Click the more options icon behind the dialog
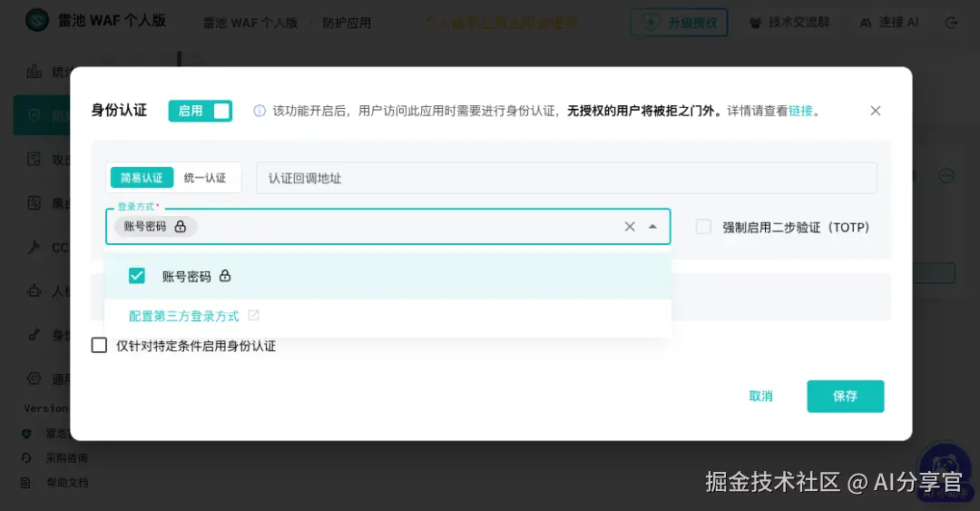980x511 pixels. coord(946,176)
